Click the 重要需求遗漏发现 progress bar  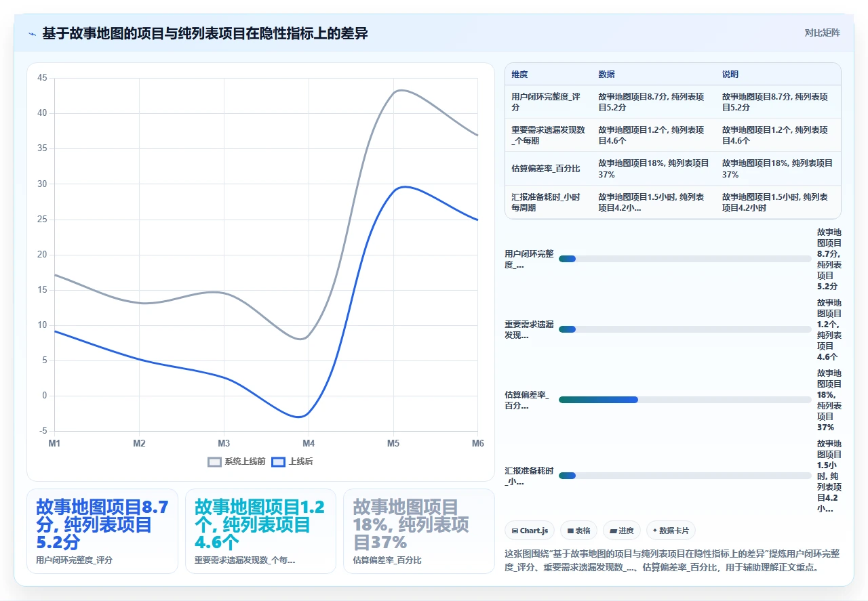click(685, 329)
